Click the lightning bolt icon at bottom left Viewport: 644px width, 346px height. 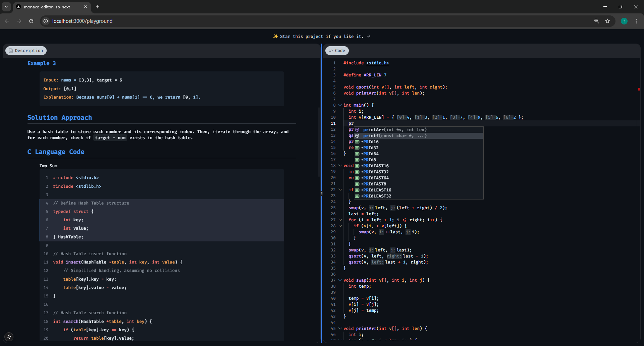9,337
